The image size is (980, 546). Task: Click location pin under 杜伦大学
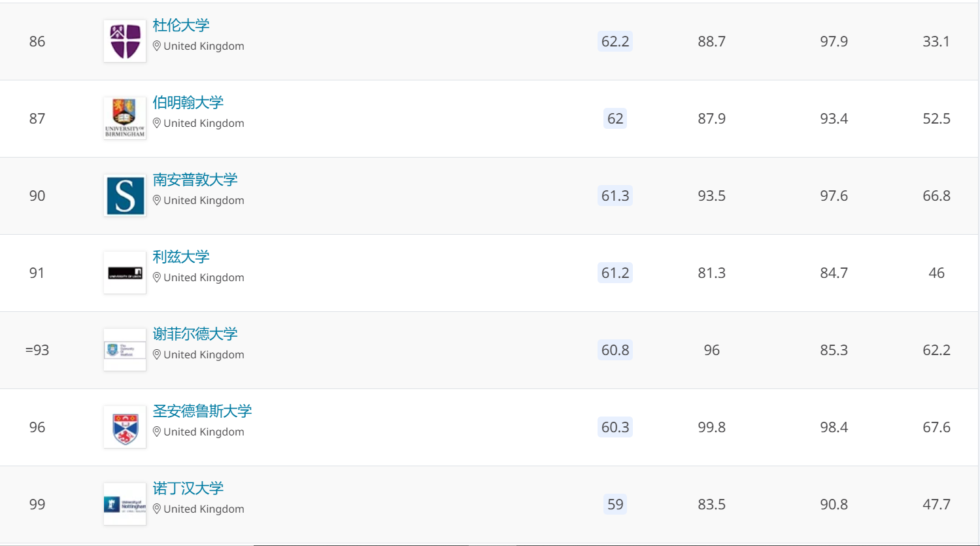coord(157,46)
